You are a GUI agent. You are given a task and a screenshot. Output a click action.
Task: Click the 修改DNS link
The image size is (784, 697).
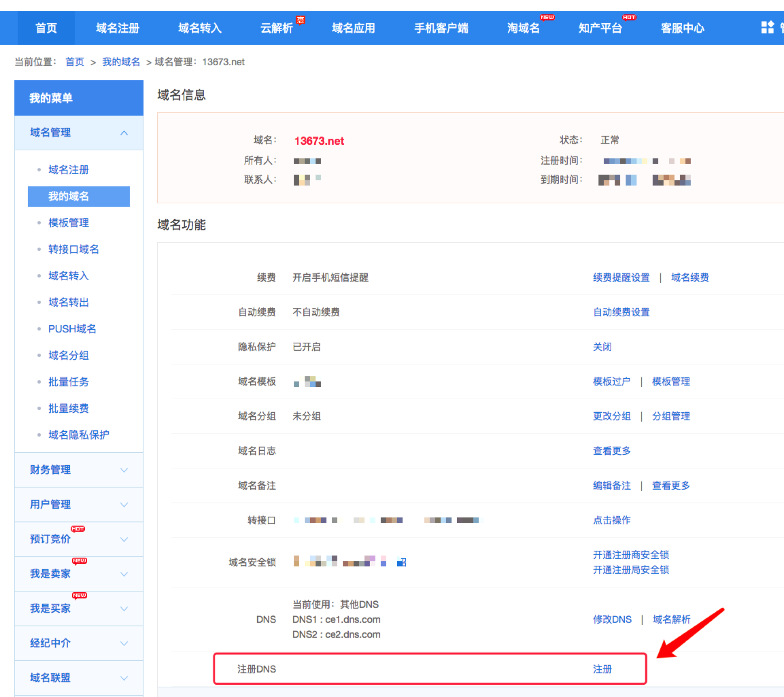coord(612,619)
